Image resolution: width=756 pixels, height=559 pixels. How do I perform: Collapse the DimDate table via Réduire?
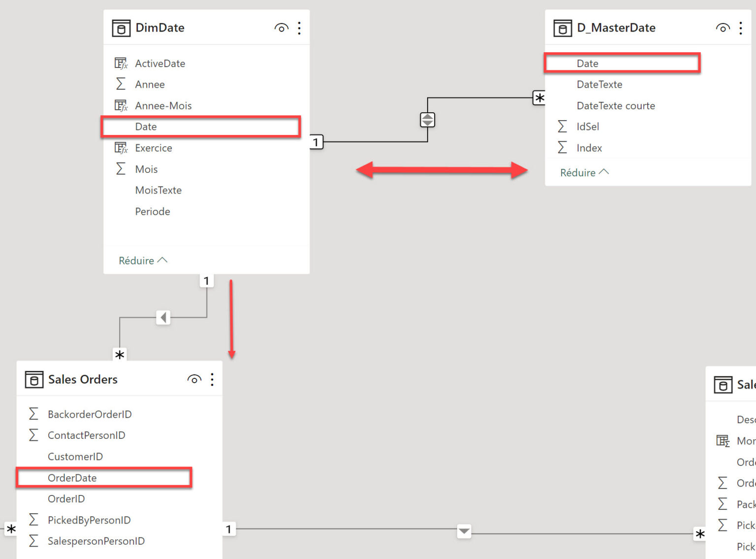point(143,260)
